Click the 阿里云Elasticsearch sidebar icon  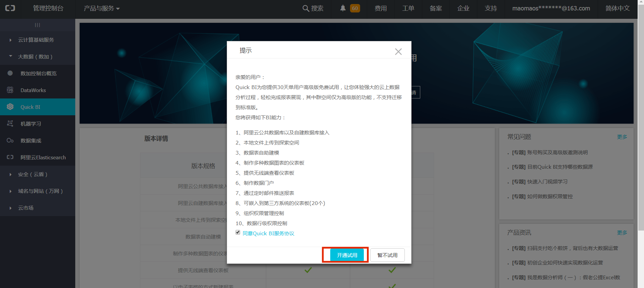point(10,157)
